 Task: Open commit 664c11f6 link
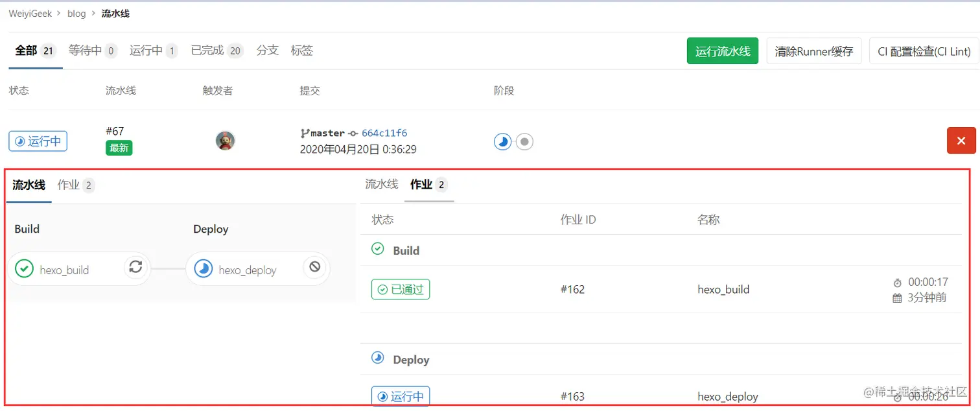click(x=384, y=134)
